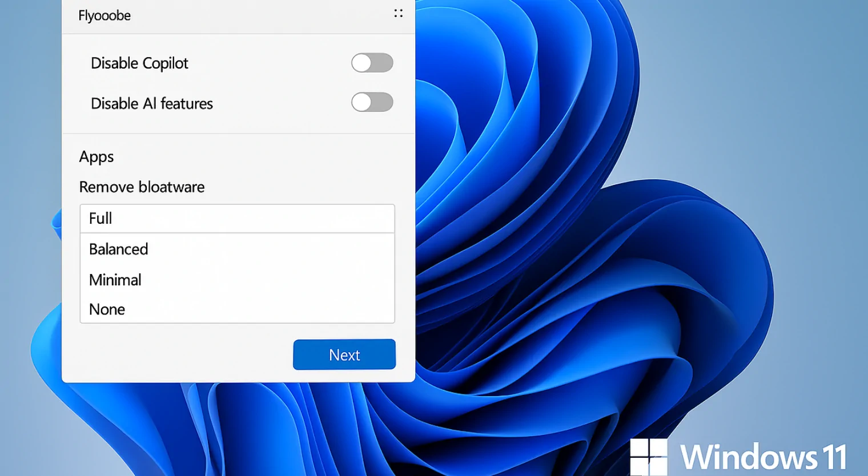868x476 pixels.
Task: Click the Disable Copilot label text
Action: [139, 63]
